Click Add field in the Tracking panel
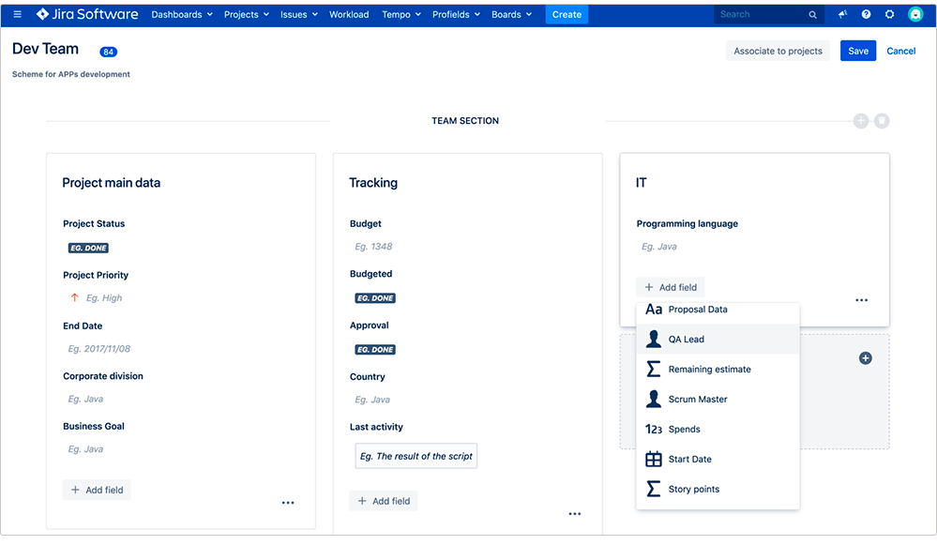The height and width of the screenshot is (560, 937). [383, 501]
